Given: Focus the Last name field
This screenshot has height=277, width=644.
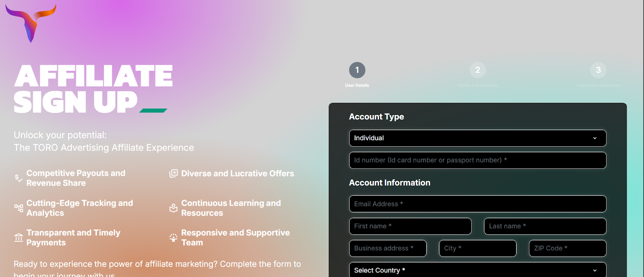Looking at the screenshot, I should [x=545, y=226].
